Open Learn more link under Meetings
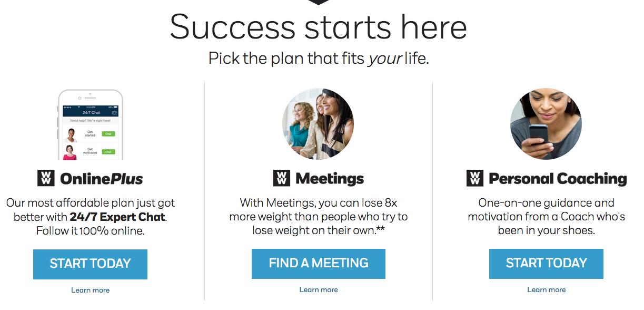 point(319,289)
